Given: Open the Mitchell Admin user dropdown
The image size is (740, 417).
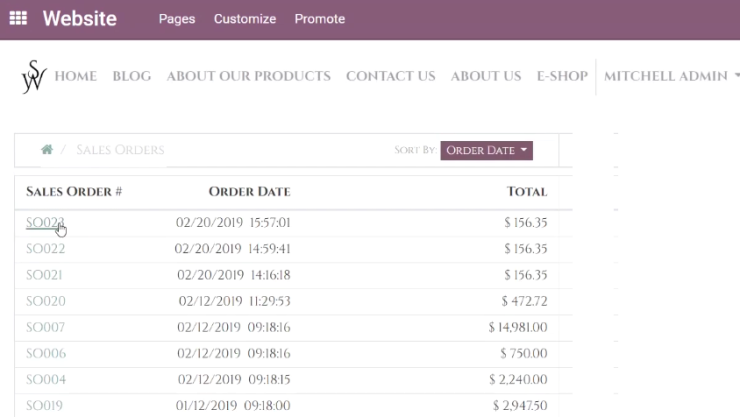Looking at the screenshot, I should 670,76.
